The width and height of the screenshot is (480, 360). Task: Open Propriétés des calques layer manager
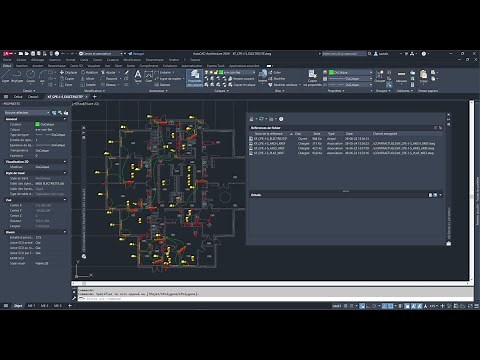(194, 78)
